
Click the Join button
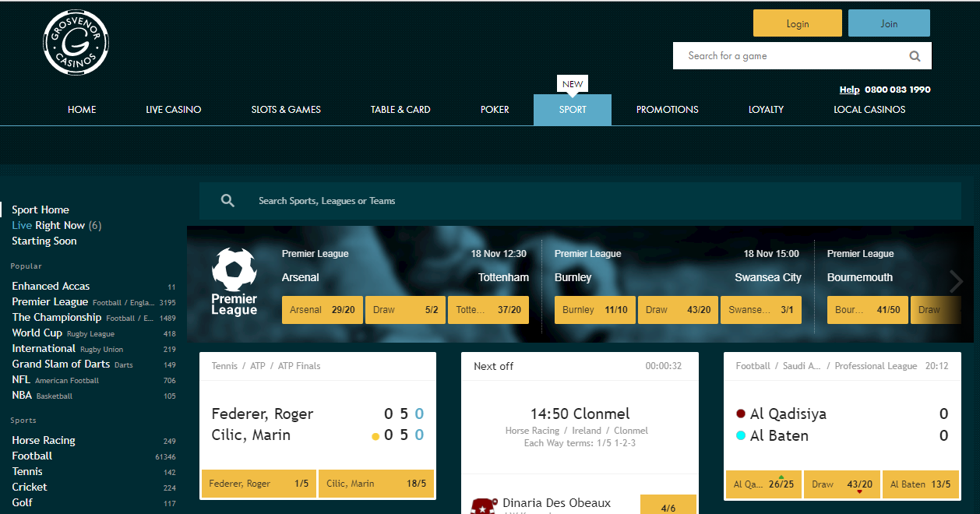pyautogui.click(x=889, y=23)
